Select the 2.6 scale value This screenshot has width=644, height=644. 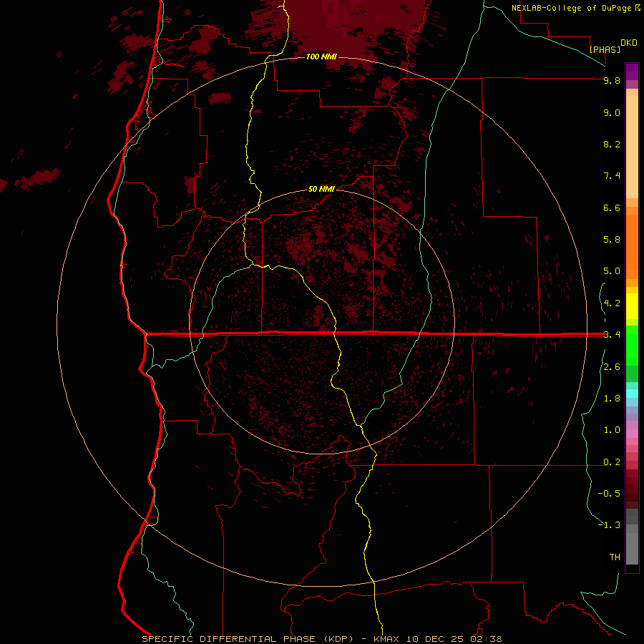pyautogui.click(x=612, y=367)
